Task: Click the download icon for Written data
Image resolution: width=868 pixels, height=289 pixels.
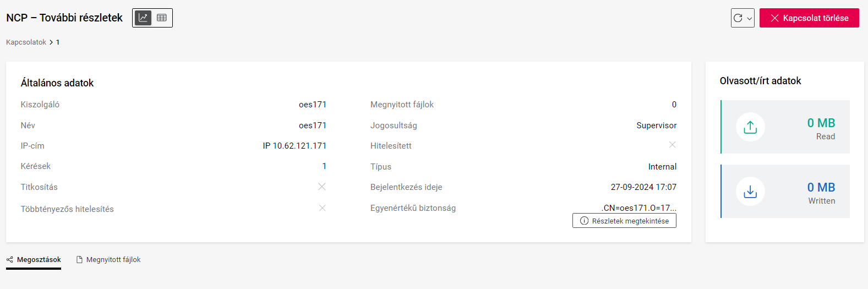Action: coord(750,192)
